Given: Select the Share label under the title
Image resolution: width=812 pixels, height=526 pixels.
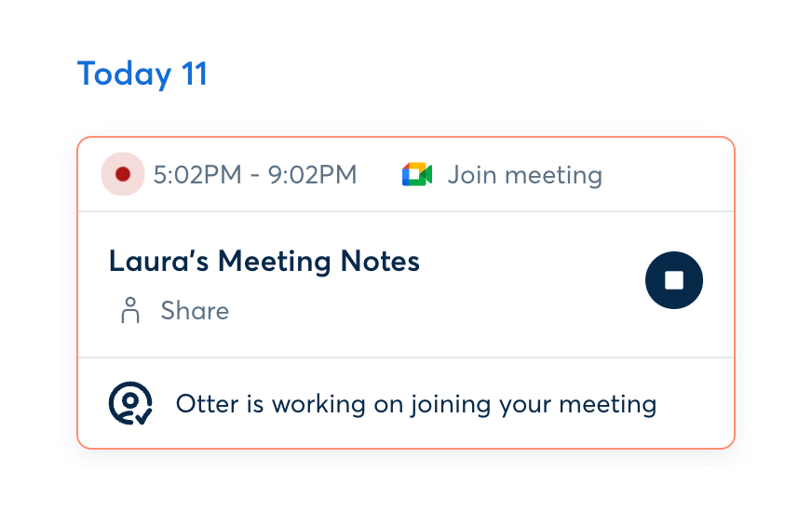Looking at the screenshot, I should click(195, 310).
